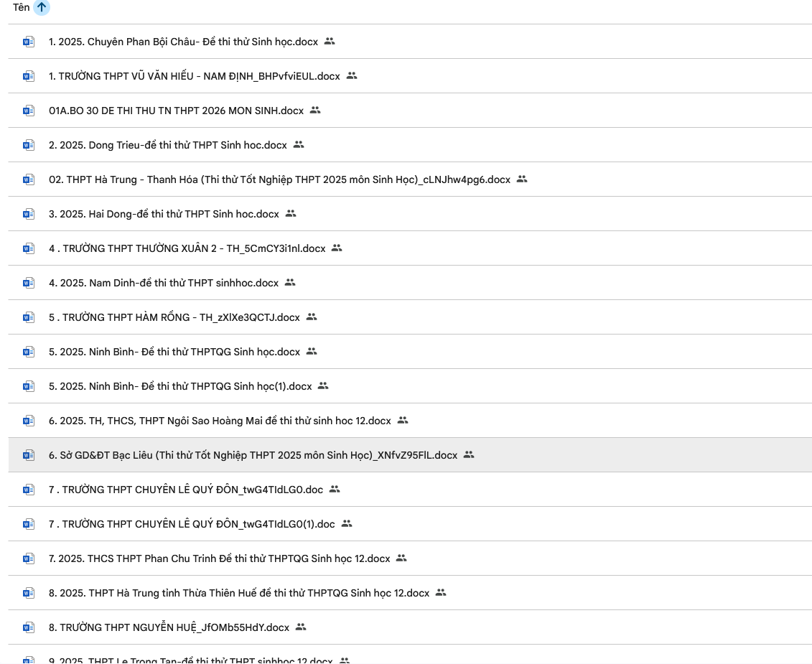The image size is (812, 664).
Task: Click Word icon of LÊ QUÝ ĐÔN_twG4TIdLG0.doc
Action: [29, 490]
